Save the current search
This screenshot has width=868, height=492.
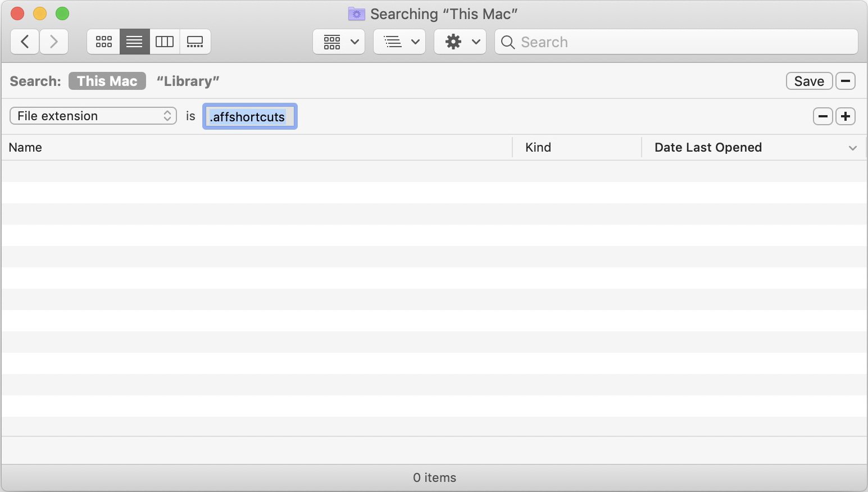[x=809, y=80]
